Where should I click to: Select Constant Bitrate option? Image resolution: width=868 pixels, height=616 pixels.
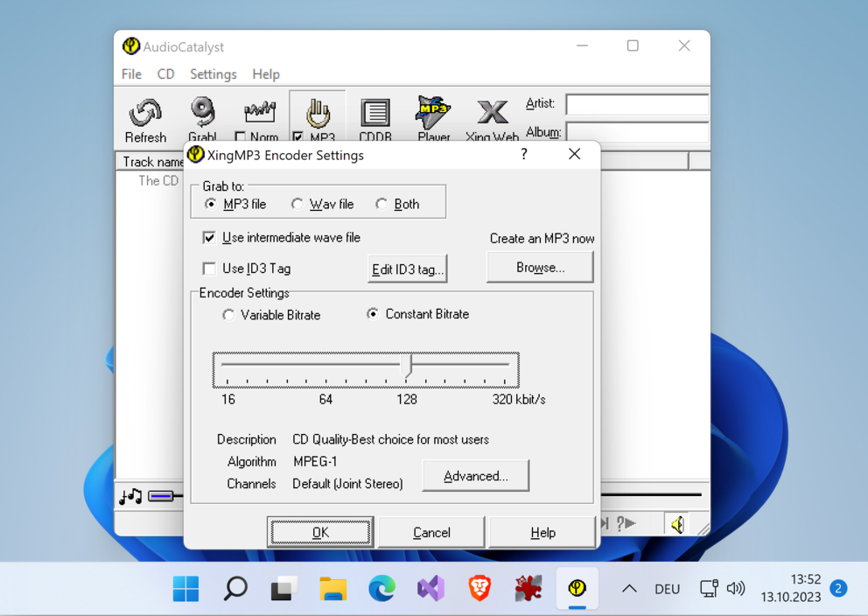[x=373, y=314]
